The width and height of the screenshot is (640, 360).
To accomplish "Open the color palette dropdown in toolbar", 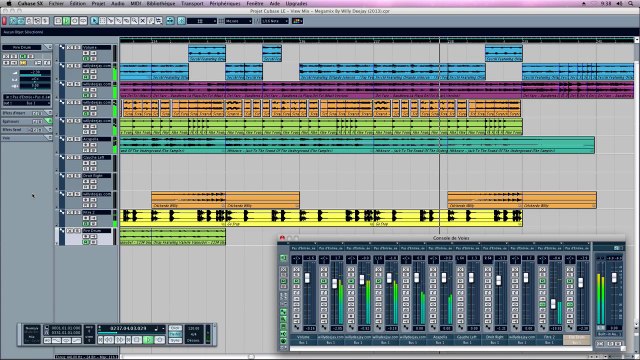I will [298, 20].
